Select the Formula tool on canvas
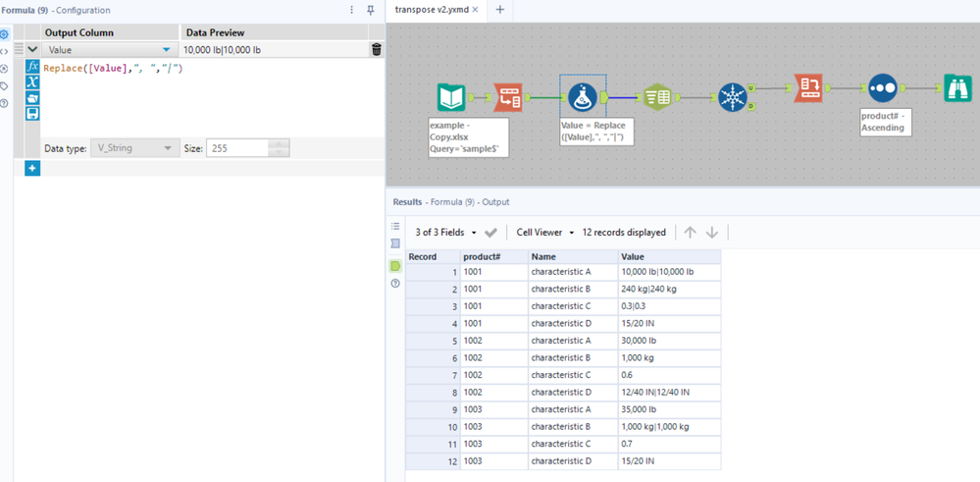The height and width of the screenshot is (482, 980). 583,97
